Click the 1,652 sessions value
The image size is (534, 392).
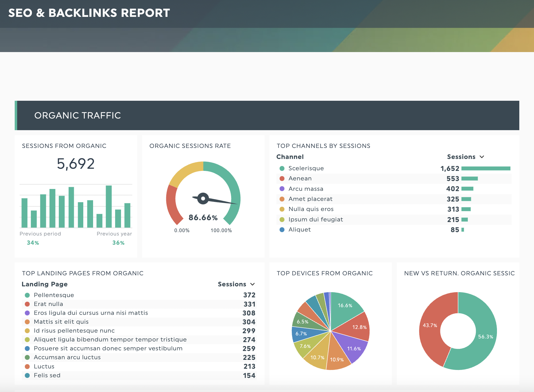pos(450,168)
